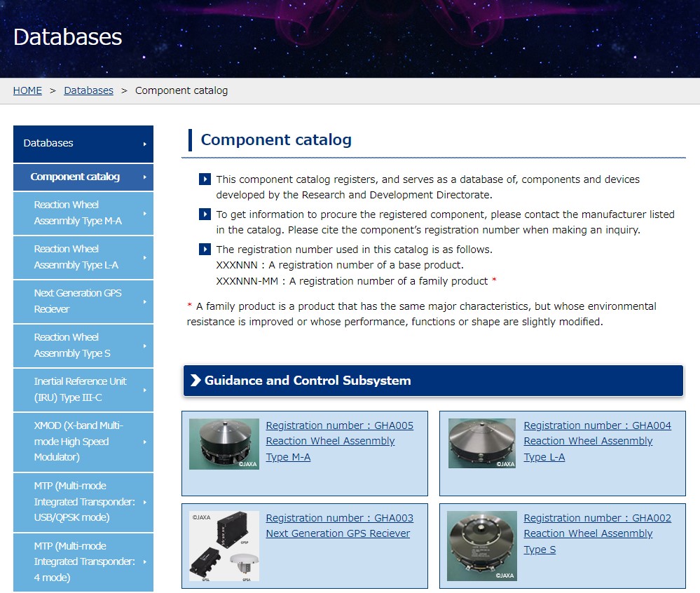Open the Registration number GHA002 link
The height and width of the screenshot is (593, 700).
[x=597, y=533]
